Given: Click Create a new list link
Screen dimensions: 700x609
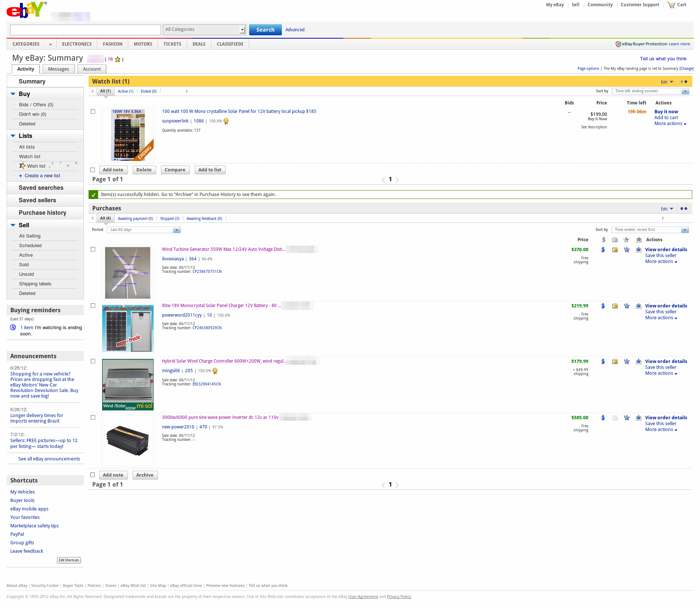Looking at the screenshot, I should pos(42,176).
